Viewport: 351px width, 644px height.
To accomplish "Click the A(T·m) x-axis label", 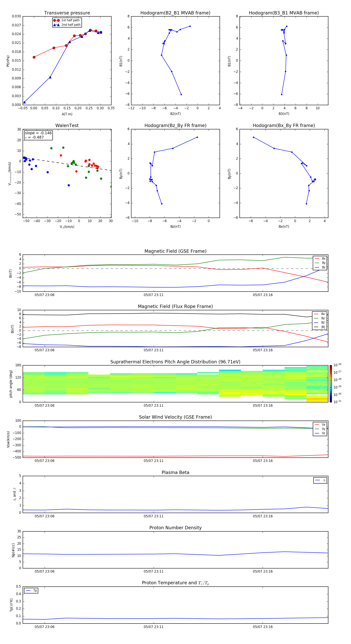I will coord(67,114).
